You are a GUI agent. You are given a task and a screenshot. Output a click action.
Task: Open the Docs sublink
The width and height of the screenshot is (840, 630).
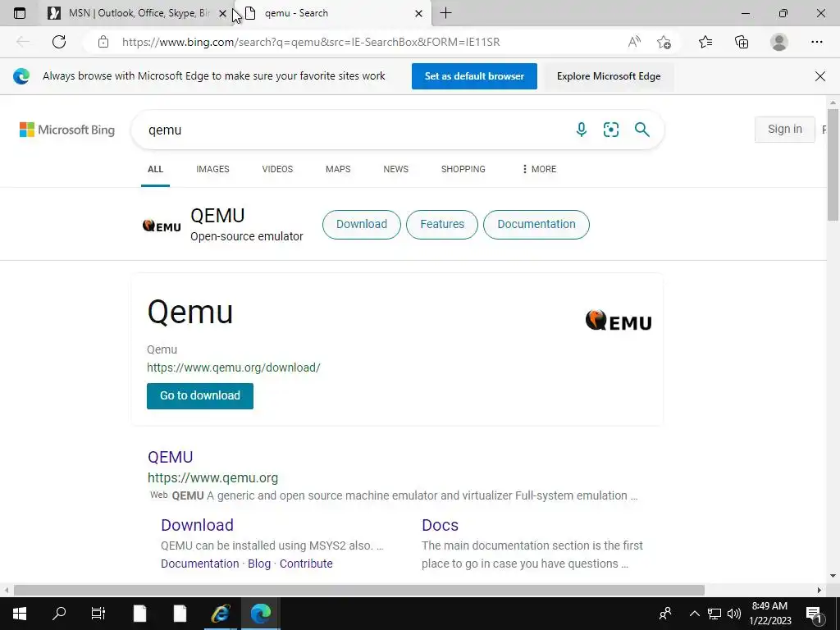440,525
